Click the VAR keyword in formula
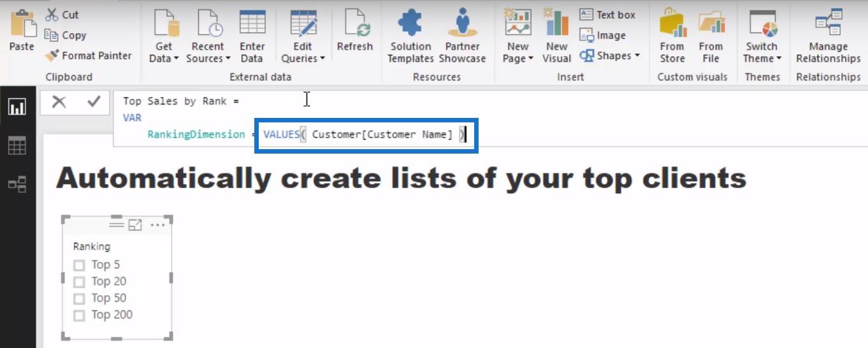 point(132,117)
